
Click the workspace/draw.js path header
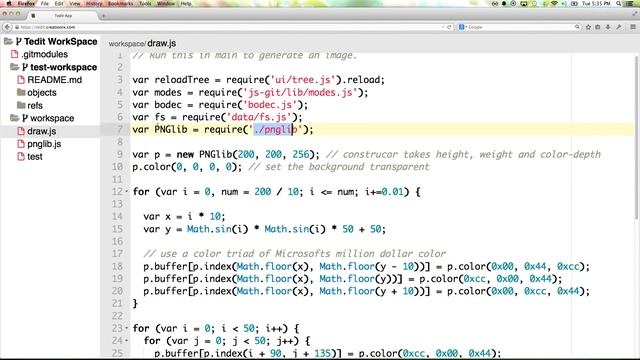[142, 43]
